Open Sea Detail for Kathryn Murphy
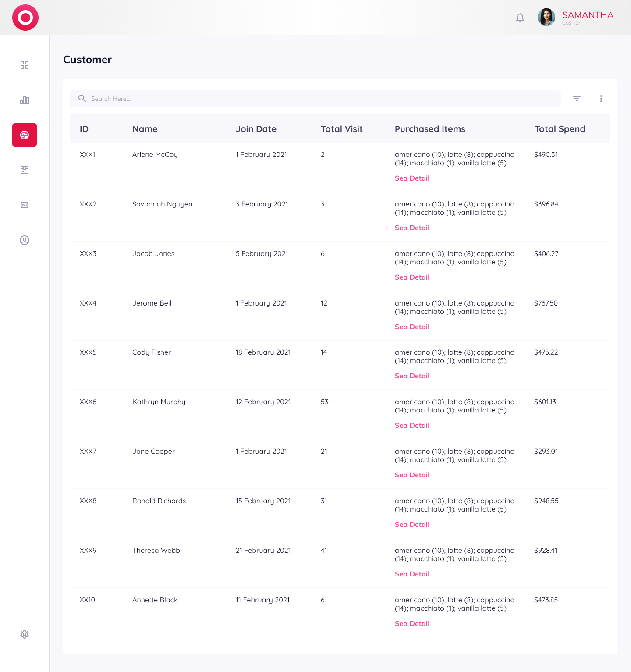 click(x=412, y=426)
